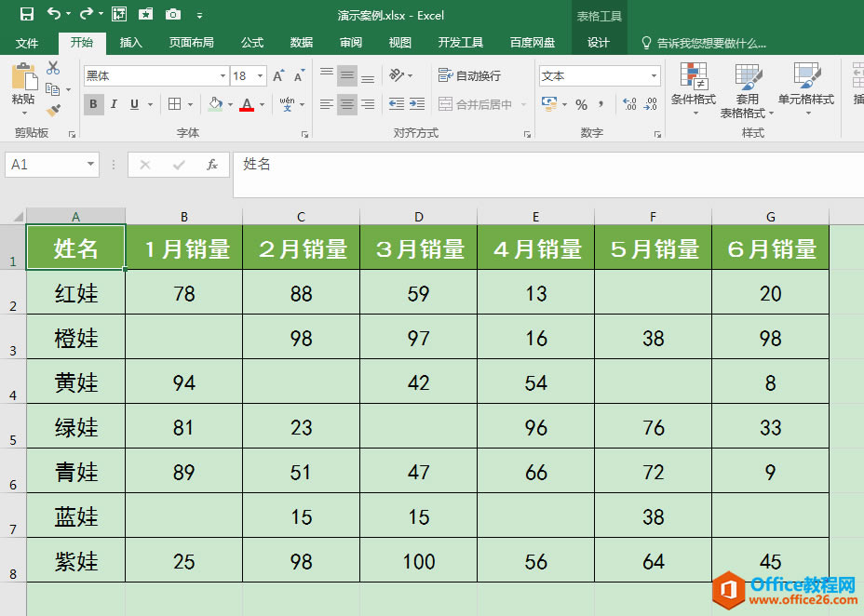The image size is (864, 616).
Task: Toggle 自动换行 wrap text
Action: point(469,75)
